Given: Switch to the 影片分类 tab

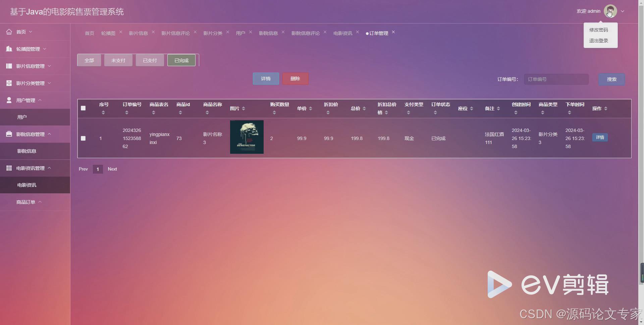Looking at the screenshot, I should pos(212,33).
